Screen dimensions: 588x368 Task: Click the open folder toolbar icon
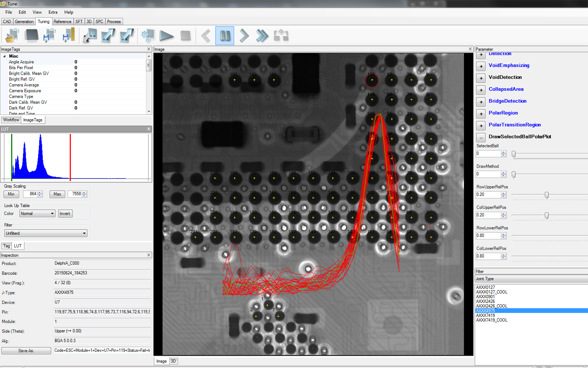tap(12, 36)
